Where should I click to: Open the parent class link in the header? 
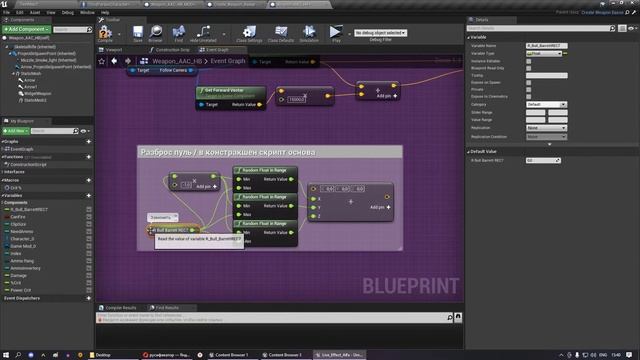pos(602,12)
